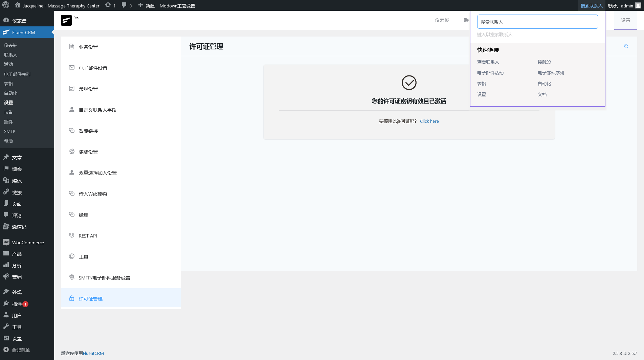
Task: Click the 外观 paintbrush icon in sidebar
Action: [6, 292]
